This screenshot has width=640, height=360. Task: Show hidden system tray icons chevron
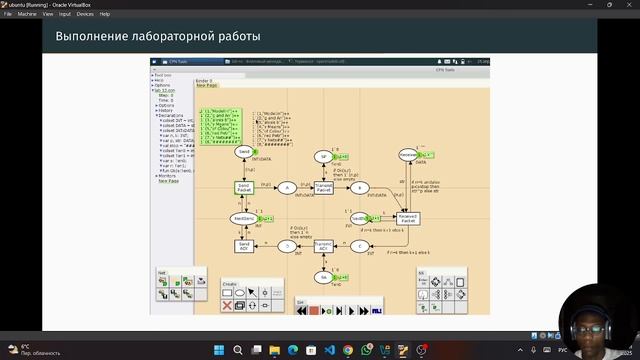[520, 350]
